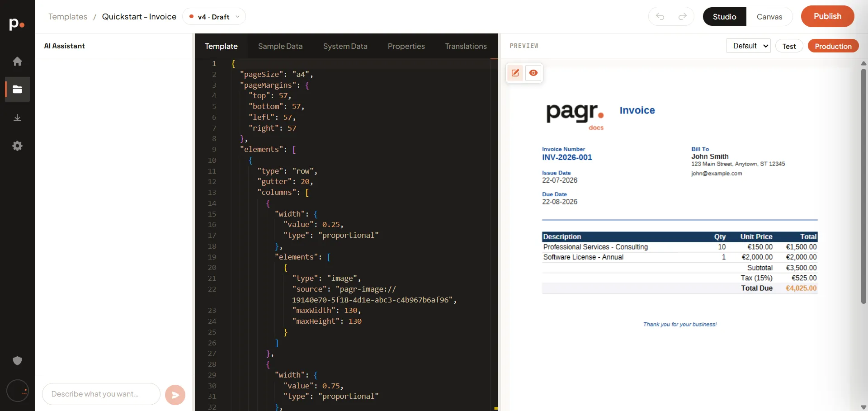This screenshot has width=868, height=411.
Task: Open the Settings gear icon
Action: [17, 146]
